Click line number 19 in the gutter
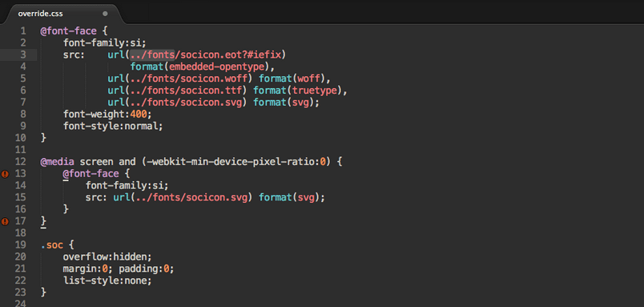The image size is (644, 307). 21,245
